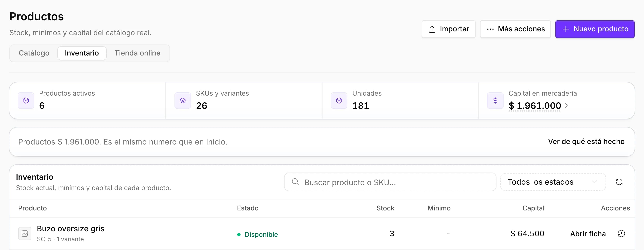Click the Acciones column header
The height and width of the screenshot is (250, 644).
[x=615, y=208]
